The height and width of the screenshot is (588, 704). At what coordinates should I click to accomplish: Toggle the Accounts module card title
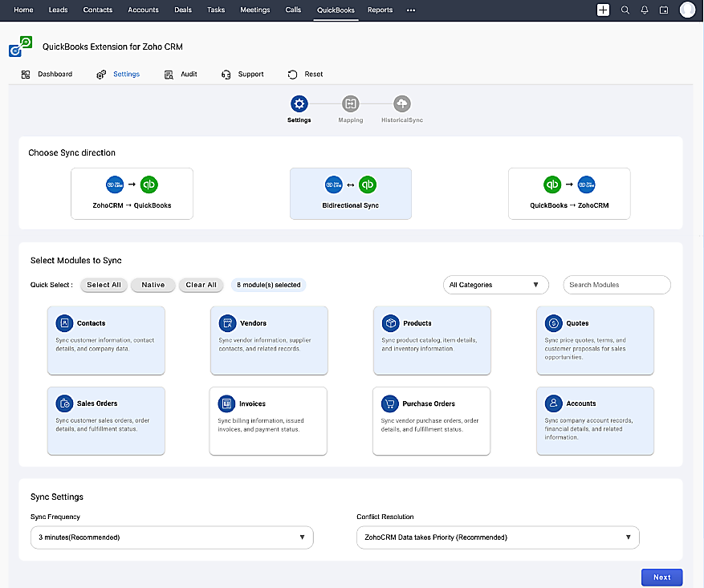tap(581, 403)
